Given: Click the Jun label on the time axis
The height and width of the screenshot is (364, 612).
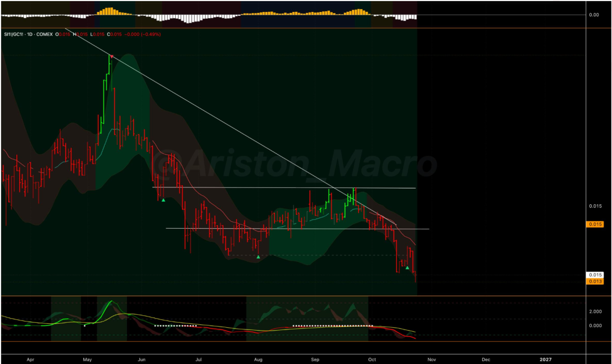Looking at the screenshot, I should pyautogui.click(x=142, y=359).
